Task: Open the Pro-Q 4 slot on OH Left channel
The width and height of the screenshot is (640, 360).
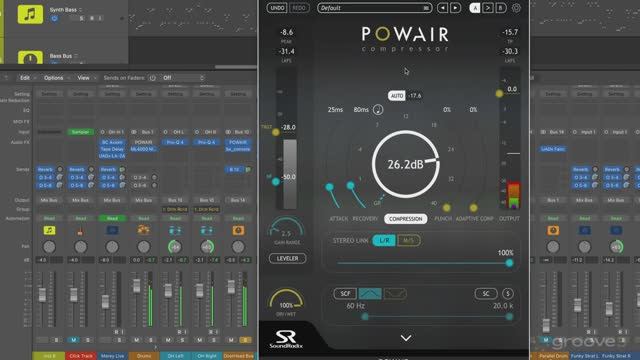Action: pyautogui.click(x=175, y=142)
